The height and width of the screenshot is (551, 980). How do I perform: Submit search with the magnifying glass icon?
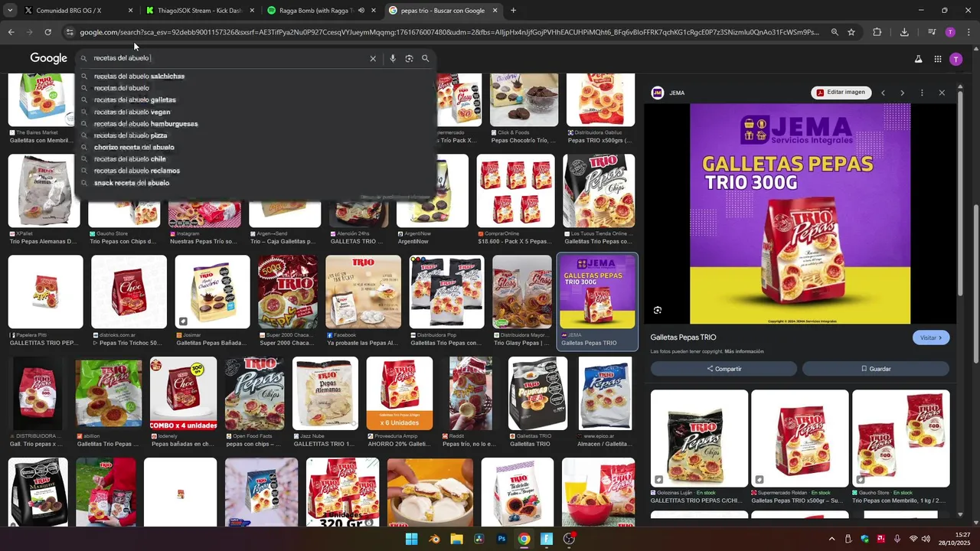click(x=426, y=58)
